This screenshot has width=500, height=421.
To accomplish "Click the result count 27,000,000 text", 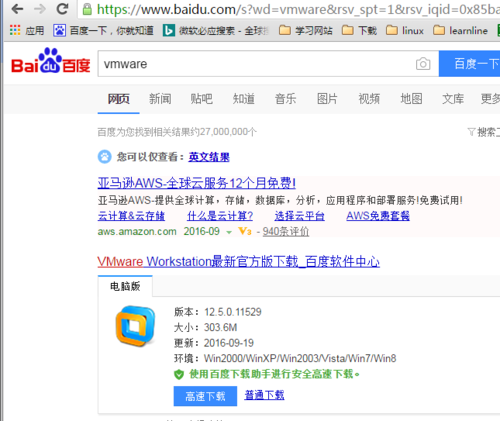I will [x=177, y=132].
